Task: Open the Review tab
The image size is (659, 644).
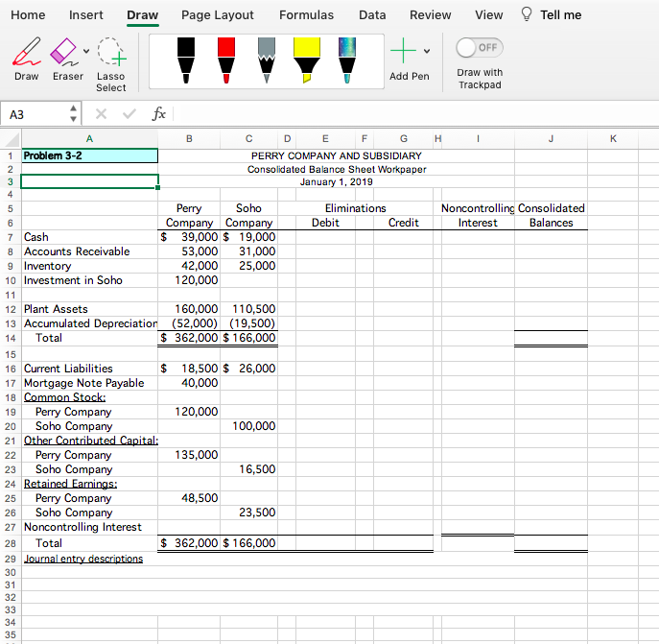Action: pos(431,15)
